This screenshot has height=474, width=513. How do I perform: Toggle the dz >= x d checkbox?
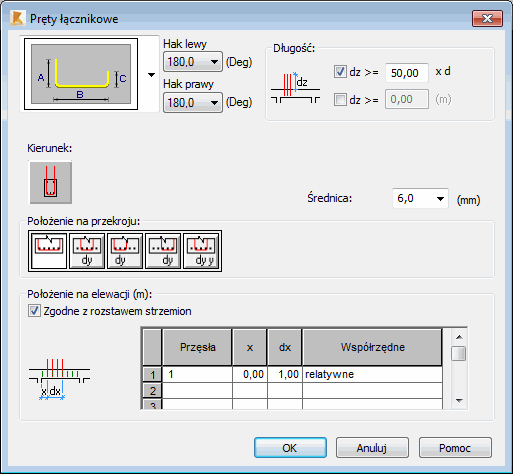[x=340, y=72]
